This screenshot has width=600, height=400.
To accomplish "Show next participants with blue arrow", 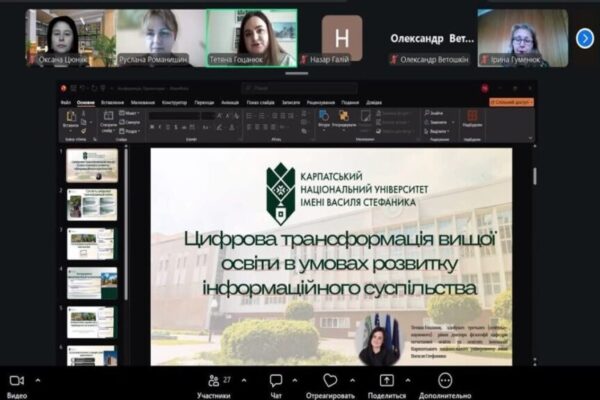I will point(585,38).
